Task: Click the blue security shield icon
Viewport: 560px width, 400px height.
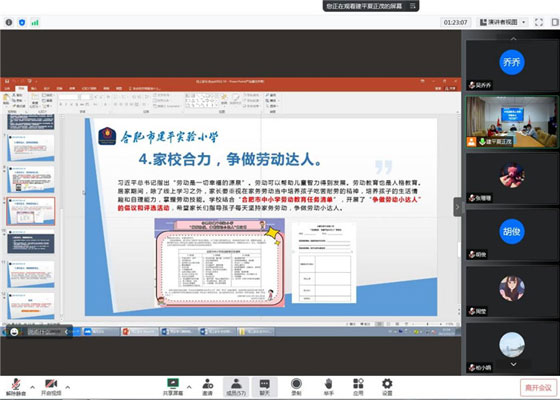Action: point(22,22)
